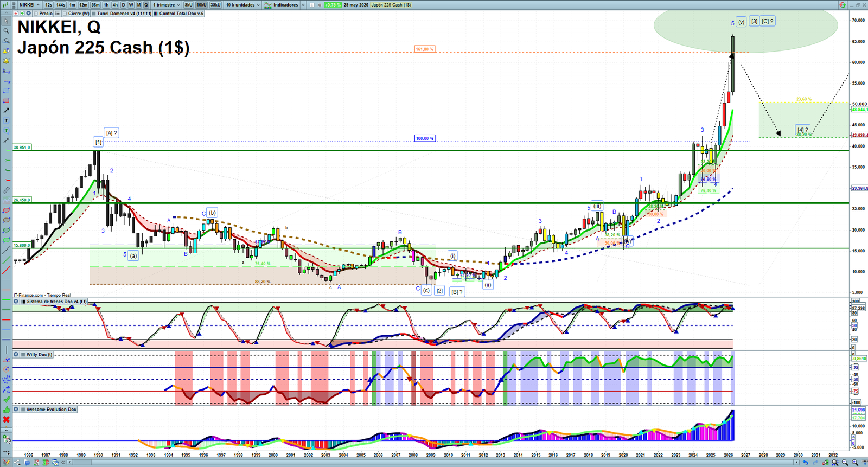The image size is (868, 467).
Task: Toggle the Willy Doc square box
Action: [23, 355]
